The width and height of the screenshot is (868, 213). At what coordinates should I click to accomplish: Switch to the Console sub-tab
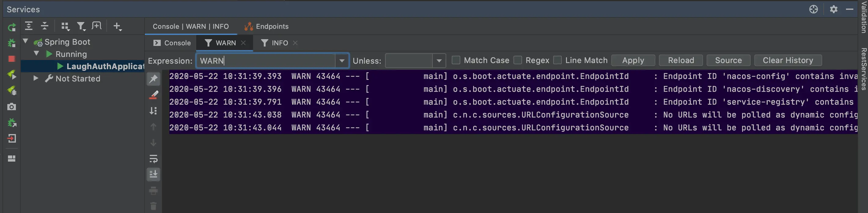[172, 43]
